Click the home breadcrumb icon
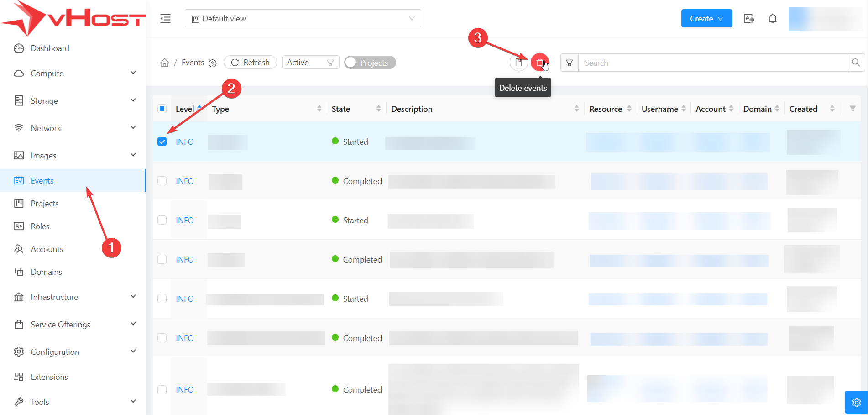The image size is (868, 415). coord(165,63)
